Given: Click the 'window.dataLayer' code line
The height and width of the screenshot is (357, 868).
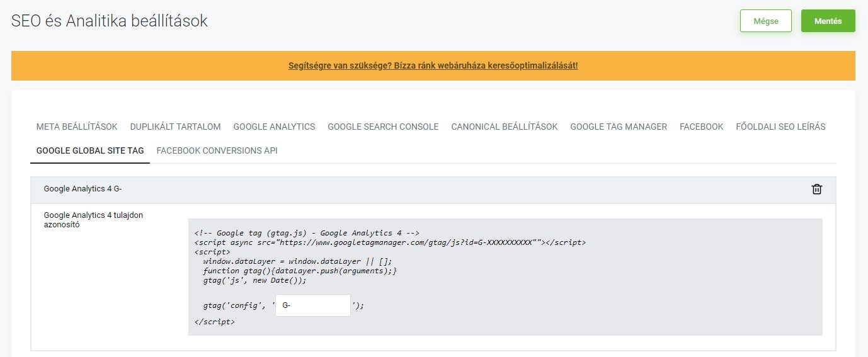Looking at the screenshot, I should tap(298, 261).
